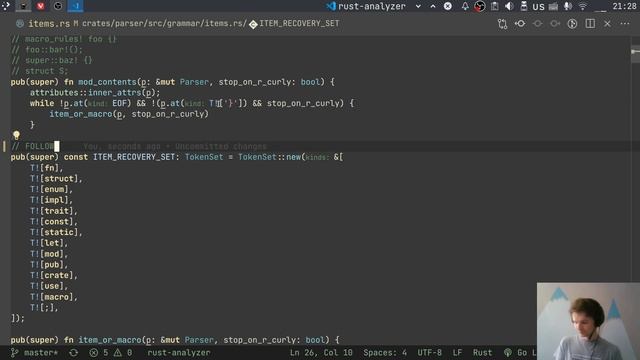
Task: Open the compare changes icon in editor toolbar
Action: click(x=502, y=24)
